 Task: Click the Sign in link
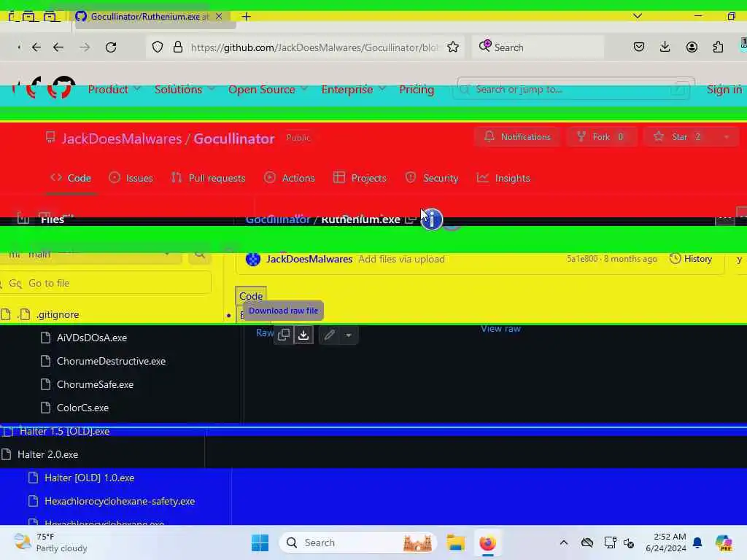pos(724,90)
